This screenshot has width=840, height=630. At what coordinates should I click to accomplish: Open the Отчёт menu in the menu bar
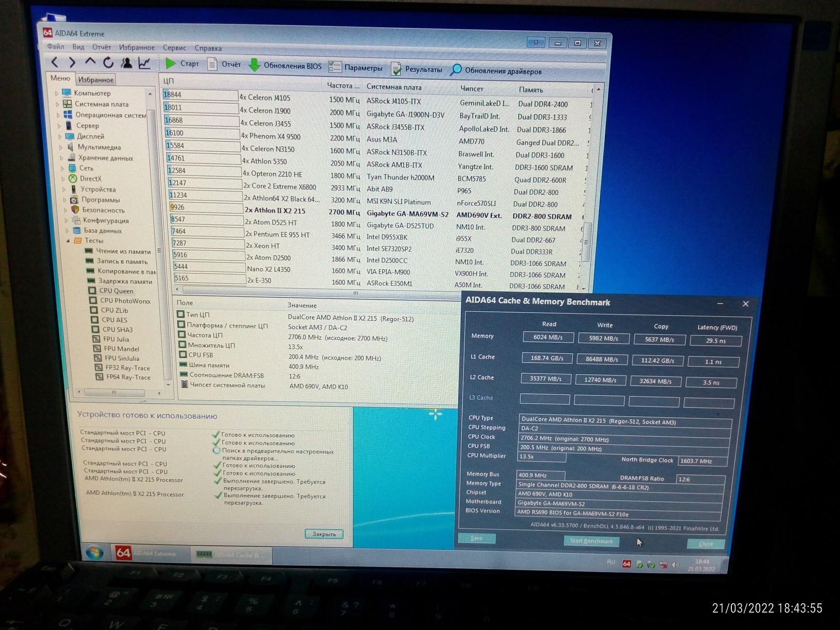pyautogui.click(x=101, y=47)
